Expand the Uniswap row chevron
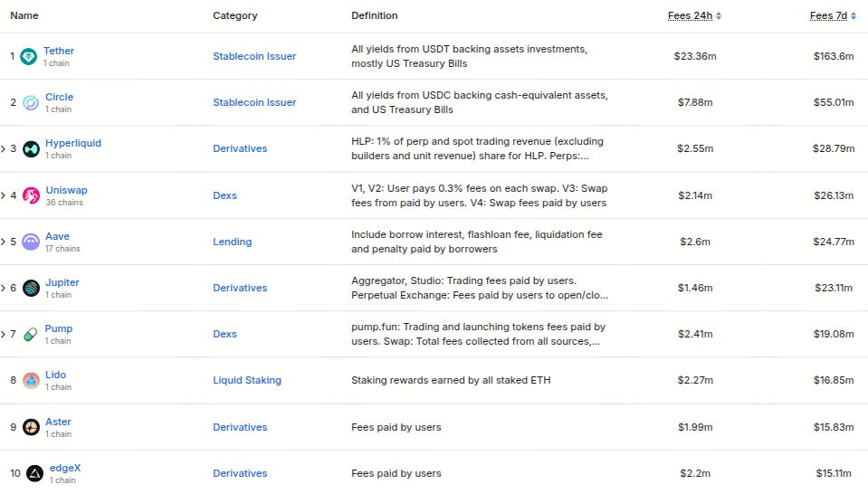868x494 pixels. tap(4, 195)
